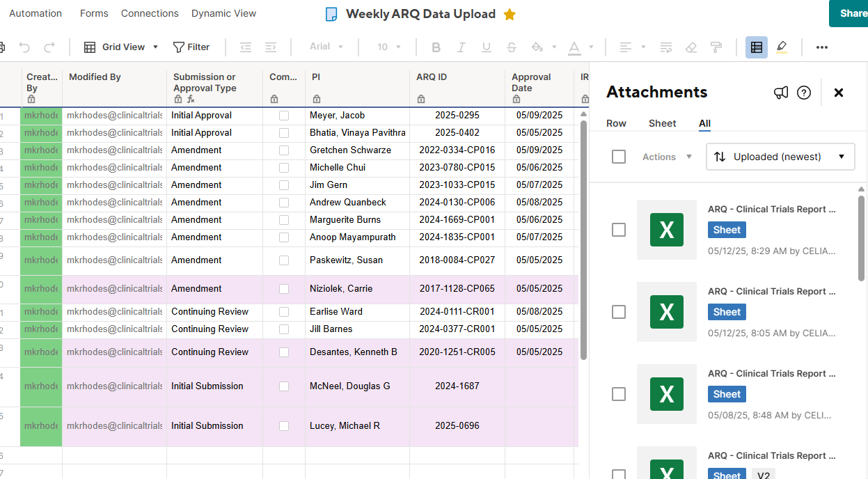Image resolution: width=868 pixels, height=479 pixels.
Task: Tick the checkbox in the McNeel, Douglas G row
Action: 284,386
